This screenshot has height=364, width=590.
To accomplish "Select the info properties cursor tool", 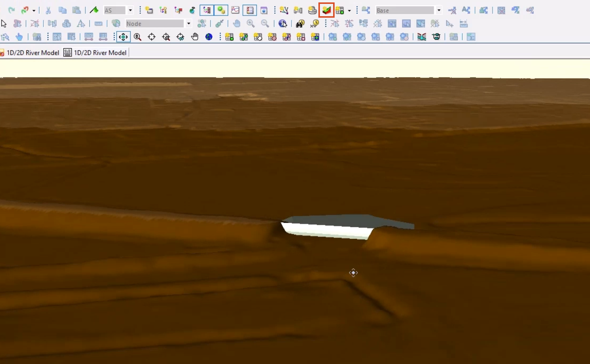I will point(282,24).
